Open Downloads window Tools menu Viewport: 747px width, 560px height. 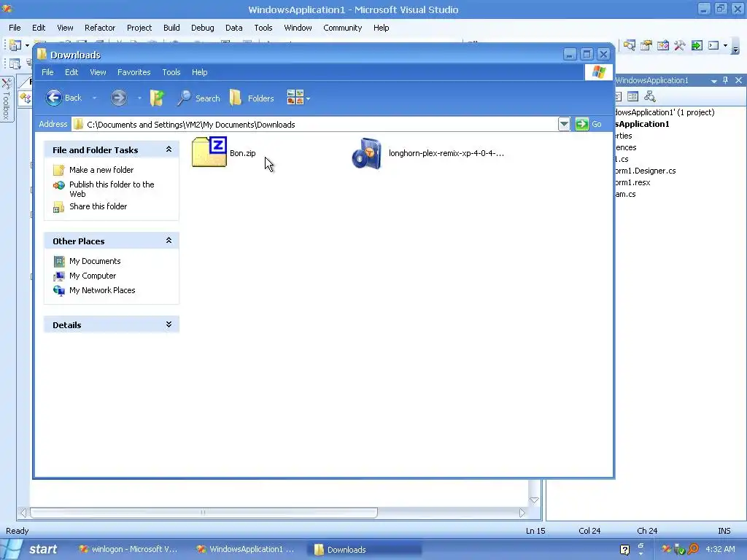point(171,72)
